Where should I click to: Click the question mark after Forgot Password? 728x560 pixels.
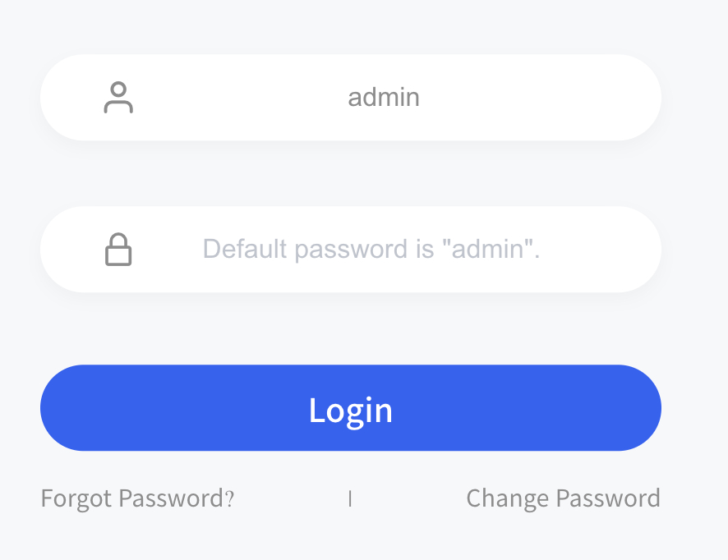tap(229, 499)
